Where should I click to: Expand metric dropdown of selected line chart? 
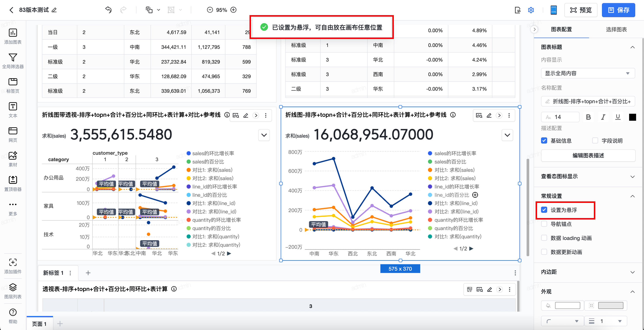pos(507,135)
